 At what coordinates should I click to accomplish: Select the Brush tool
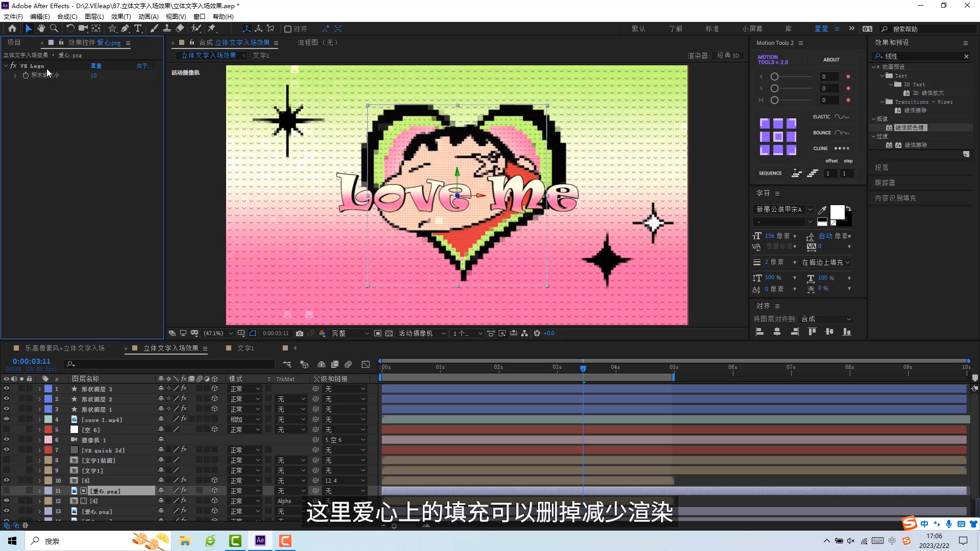154,29
